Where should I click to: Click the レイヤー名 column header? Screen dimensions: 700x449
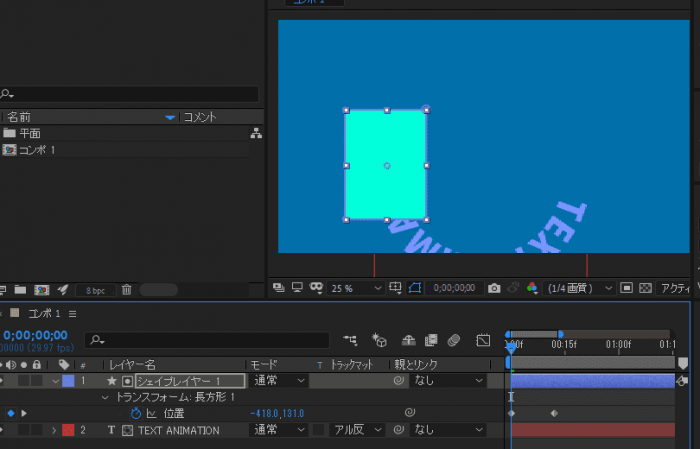(x=133, y=365)
